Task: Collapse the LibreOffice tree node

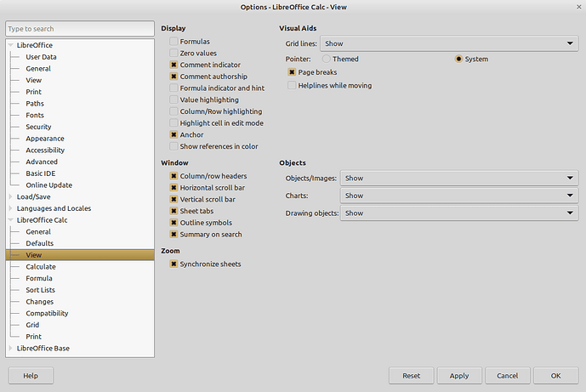Action: [10, 45]
